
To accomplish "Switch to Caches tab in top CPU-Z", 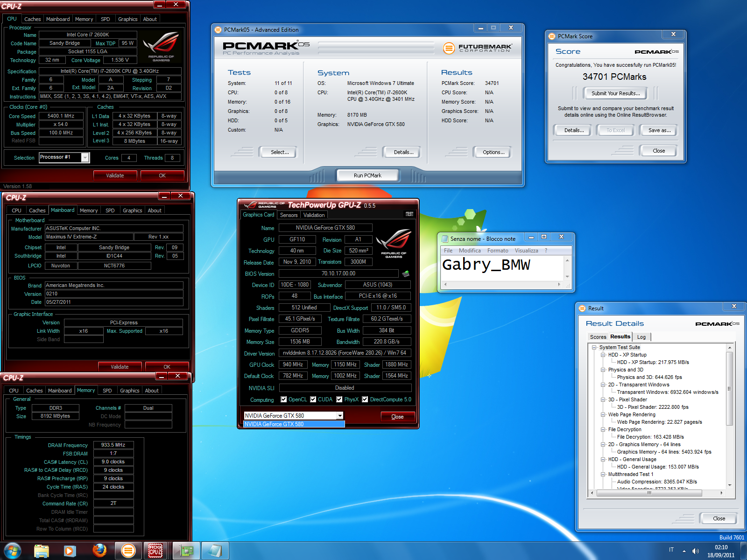I will 32,19.
